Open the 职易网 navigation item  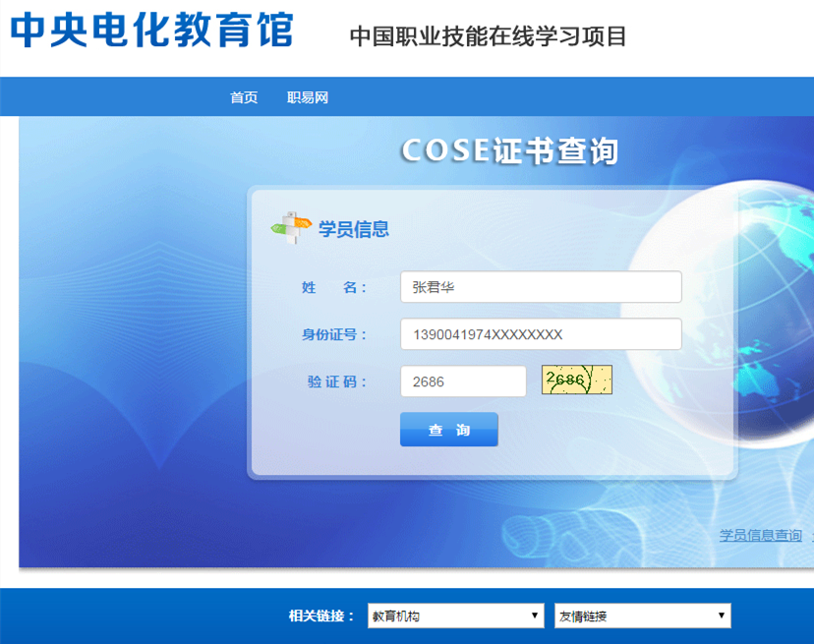[x=308, y=97]
